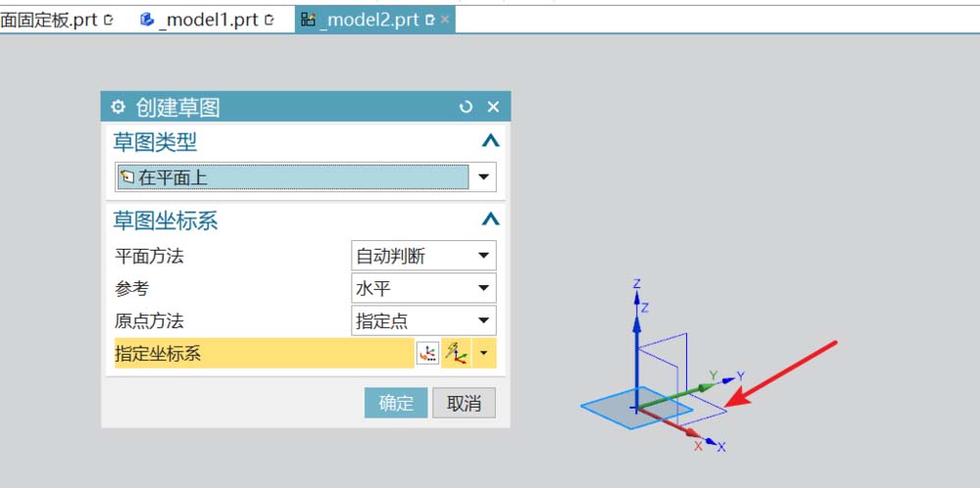Select the highlighted XY datum plane
Viewport: 980px width, 488px height.
636,408
